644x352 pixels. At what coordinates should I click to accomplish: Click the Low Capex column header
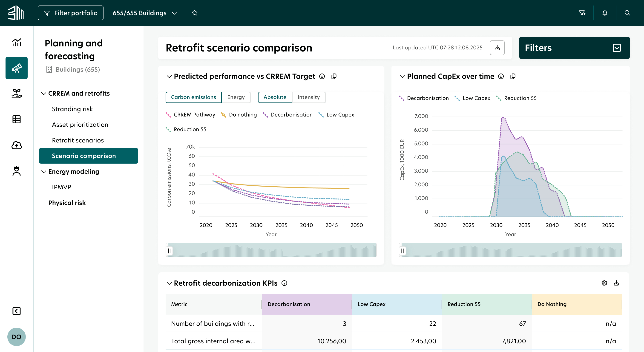(397, 304)
